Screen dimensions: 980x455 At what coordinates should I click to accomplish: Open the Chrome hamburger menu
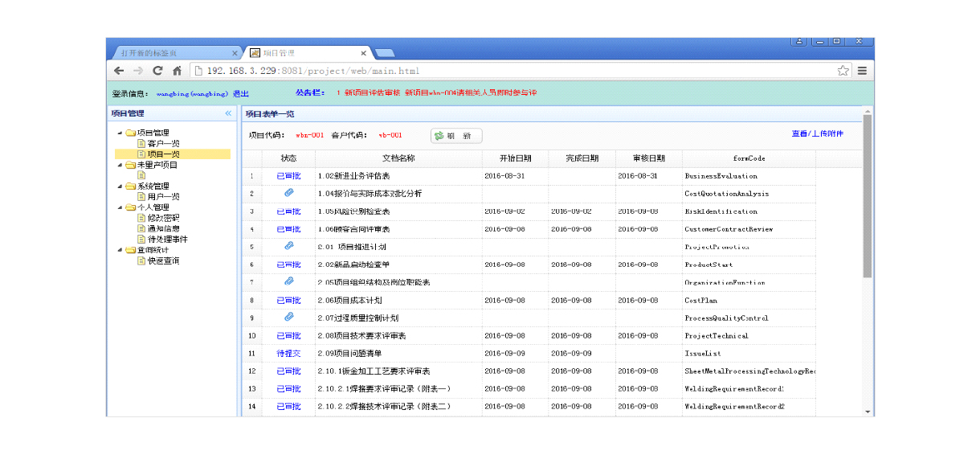pyautogui.click(x=862, y=71)
